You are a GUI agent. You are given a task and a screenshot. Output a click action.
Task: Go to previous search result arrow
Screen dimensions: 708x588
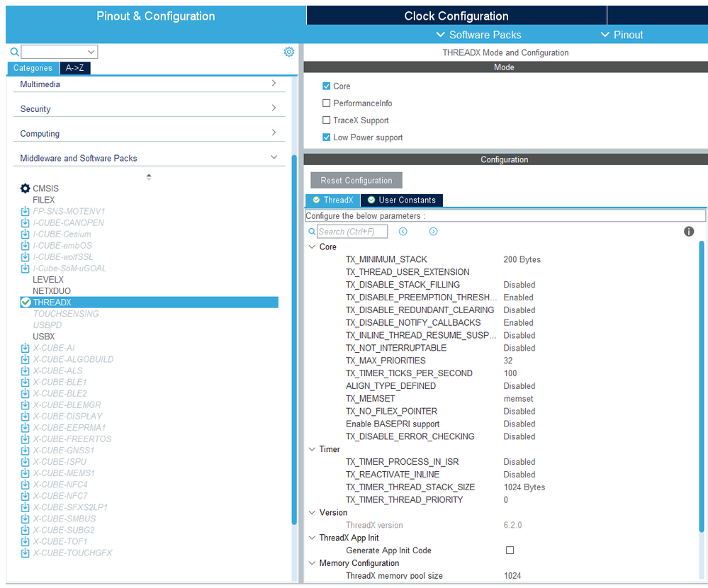403,232
